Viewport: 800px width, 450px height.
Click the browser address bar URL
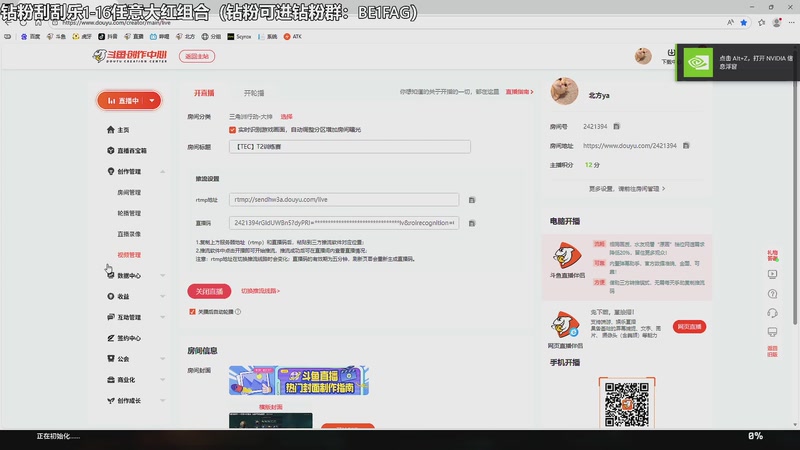point(116,22)
